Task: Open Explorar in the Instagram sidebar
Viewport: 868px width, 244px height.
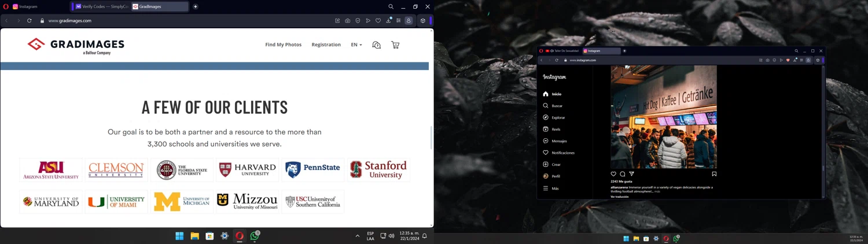Action: [558, 117]
